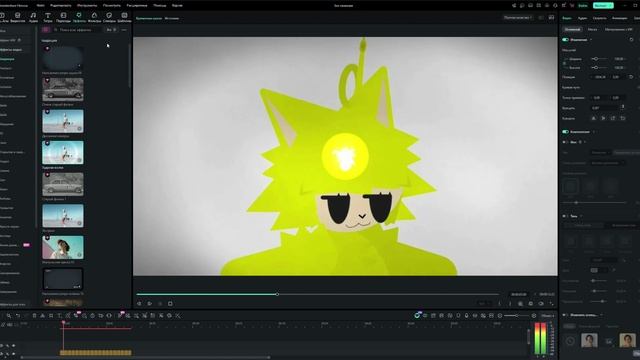Open the Фильтры tab
The image size is (640, 360).
click(x=94, y=17)
